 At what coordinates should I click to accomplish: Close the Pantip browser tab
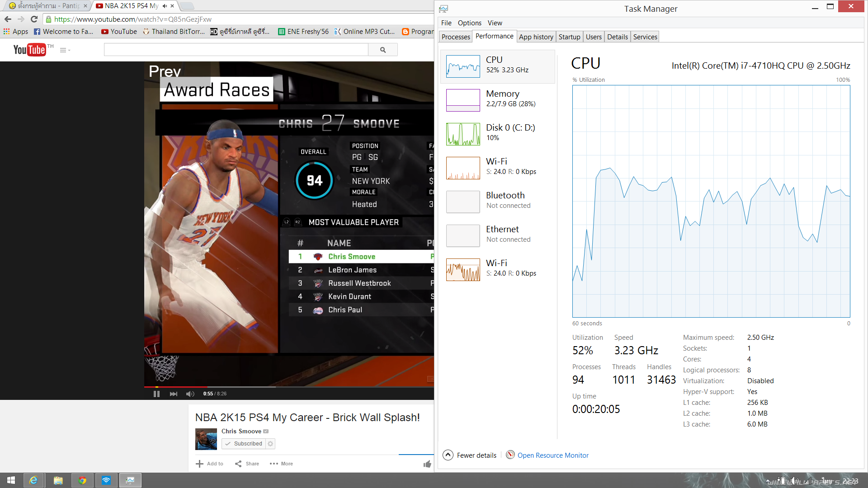point(85,6)
